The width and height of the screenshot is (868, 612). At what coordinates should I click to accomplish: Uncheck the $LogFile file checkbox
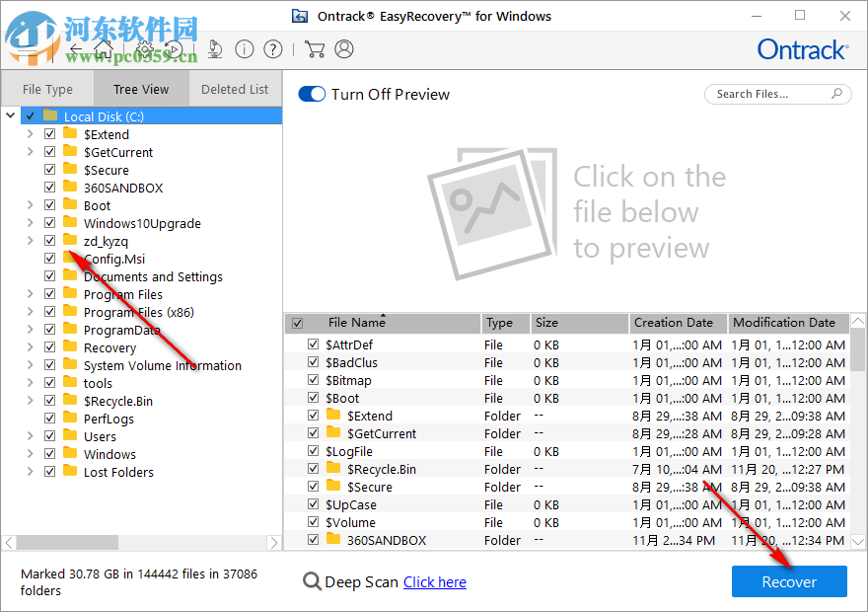pyautogui.click(x=314, y=451)
